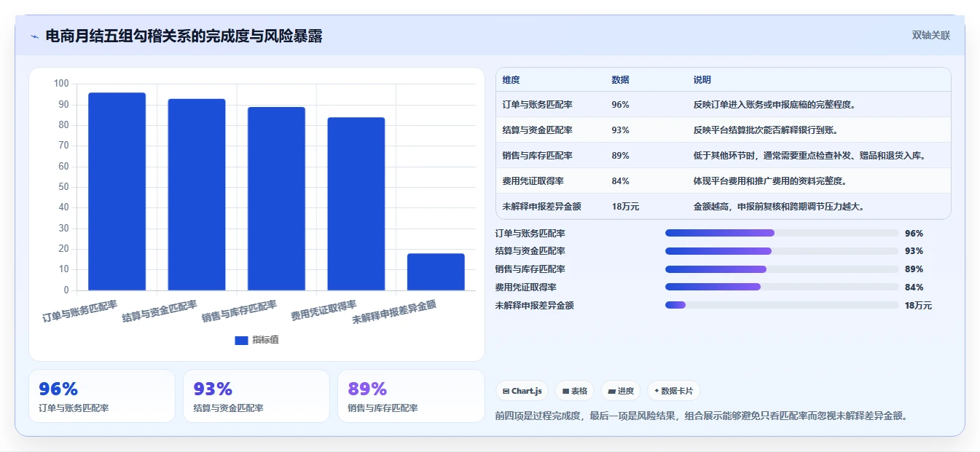Screen dimensions: 980x452
Task: Click the 说明 table column header
Action: pyautogui.click(x=702, y=80)
